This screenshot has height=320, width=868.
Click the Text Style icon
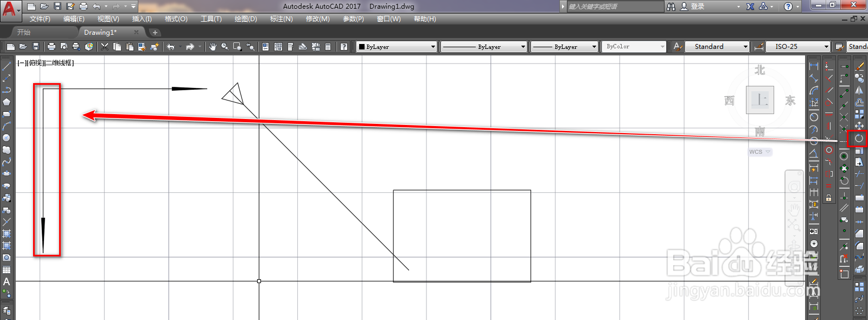678,47
